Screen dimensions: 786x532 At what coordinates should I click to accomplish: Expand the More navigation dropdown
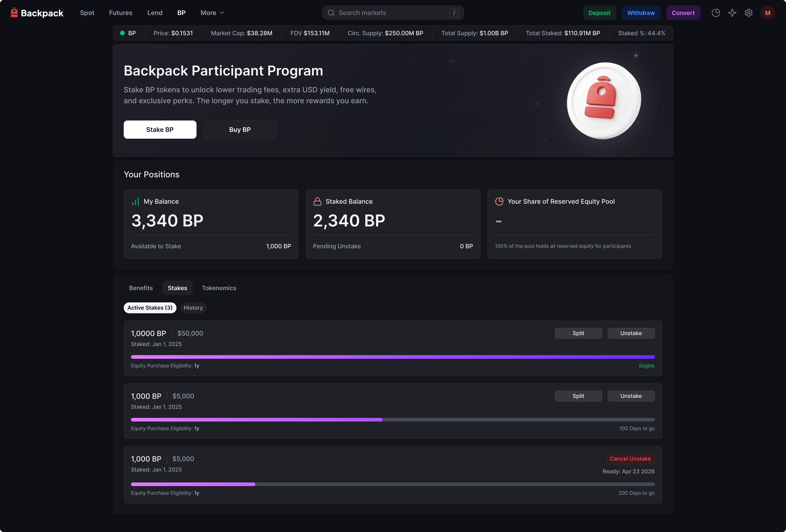212,13
